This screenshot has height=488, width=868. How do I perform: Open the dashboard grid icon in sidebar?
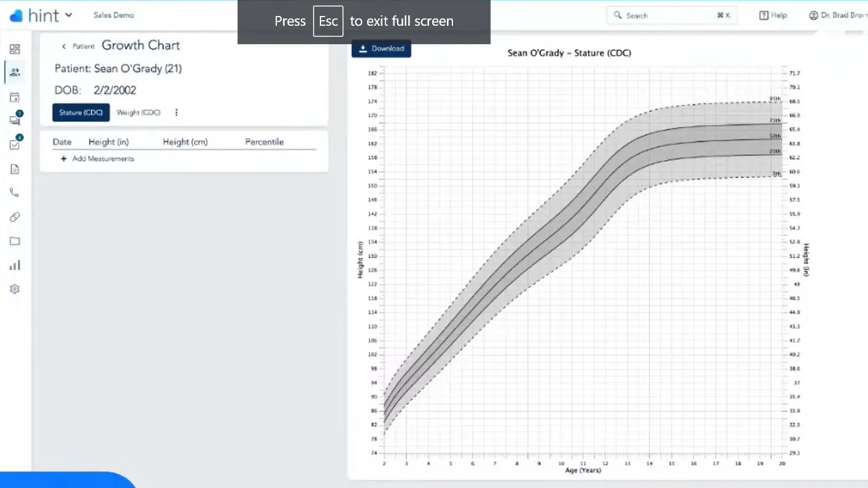(x=15, y=49)
